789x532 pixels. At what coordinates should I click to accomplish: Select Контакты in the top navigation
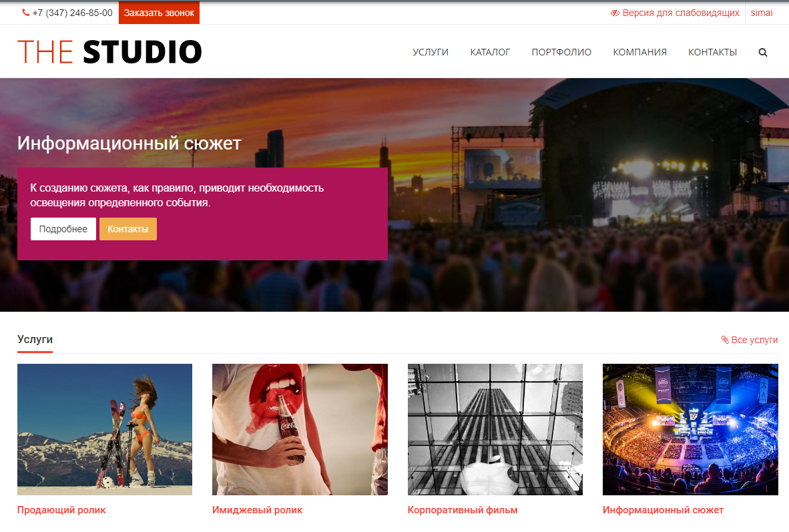(x=712, y=52)
